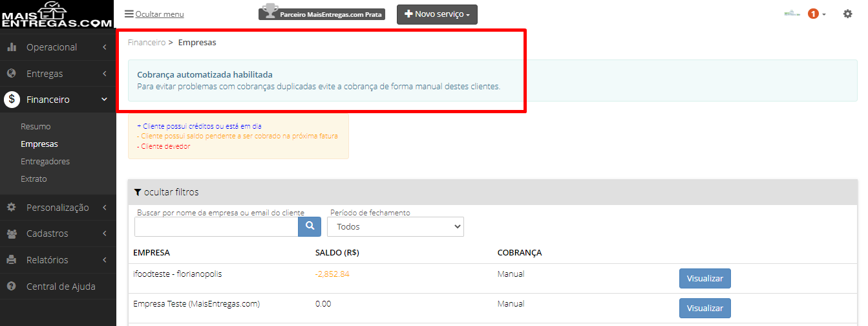Click Empresa Teste (MaisEntregas.com) name
This screenshot has height=326, width=868.
196,303
